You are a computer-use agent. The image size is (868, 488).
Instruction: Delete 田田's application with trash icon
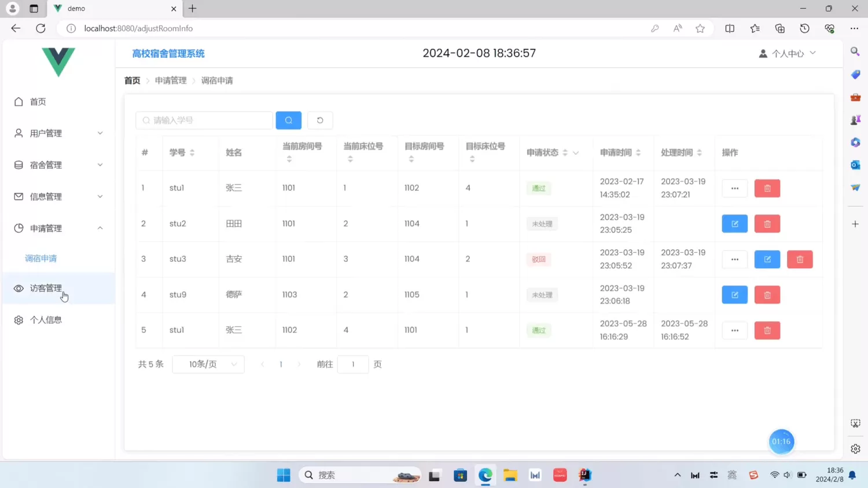[x=767, y=224]
